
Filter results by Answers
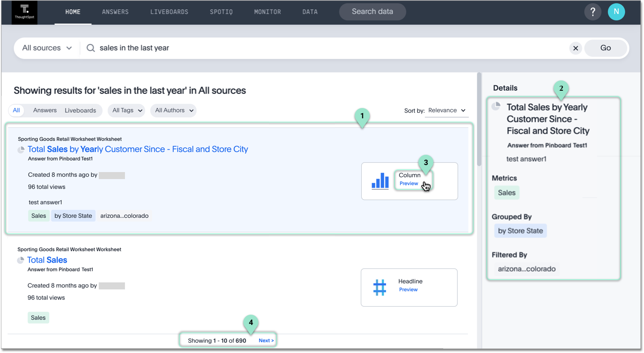tap(45, 110)
